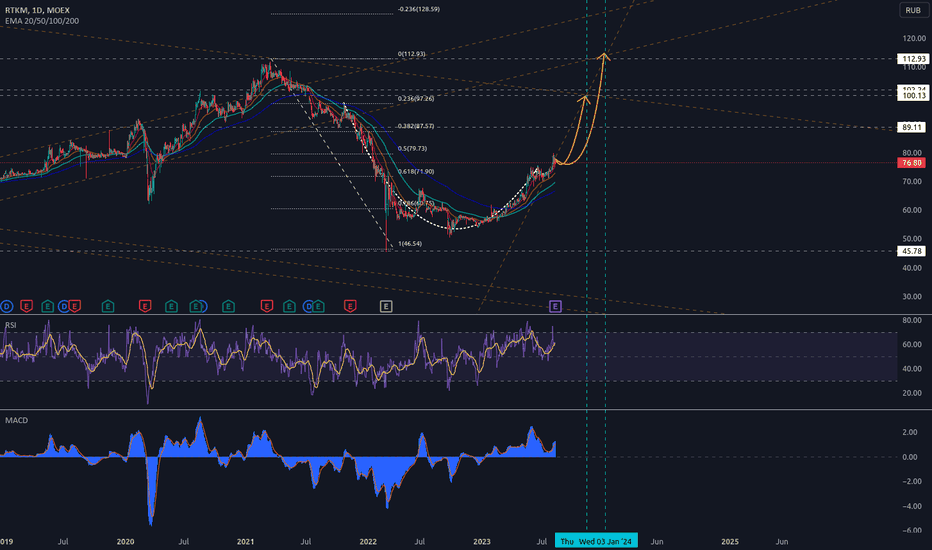
Task: Select the EMA 20/50/100/200 indicator legend
Action: click(x=42, y=21)
